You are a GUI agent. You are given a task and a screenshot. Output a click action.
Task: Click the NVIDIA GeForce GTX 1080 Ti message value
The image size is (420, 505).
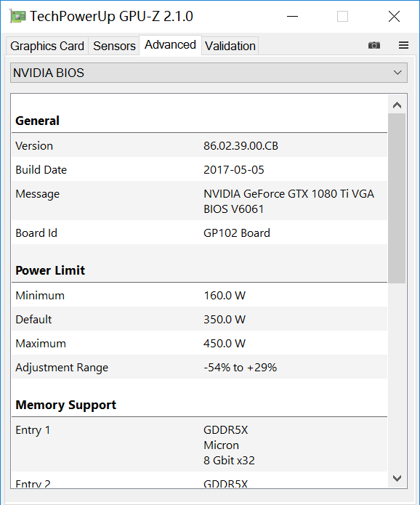click(x=288, y=201)
